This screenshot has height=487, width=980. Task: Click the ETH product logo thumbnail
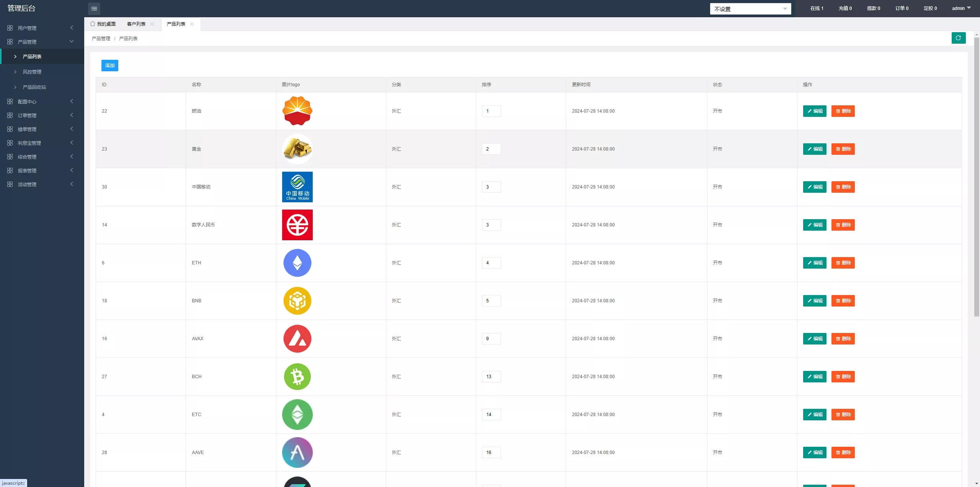coord(297,263)
